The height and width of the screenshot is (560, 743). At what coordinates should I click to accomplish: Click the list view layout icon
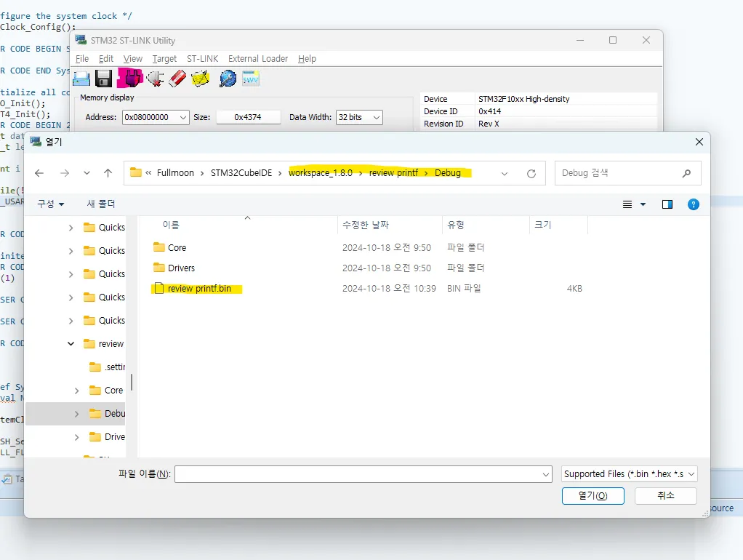[627, 204]
